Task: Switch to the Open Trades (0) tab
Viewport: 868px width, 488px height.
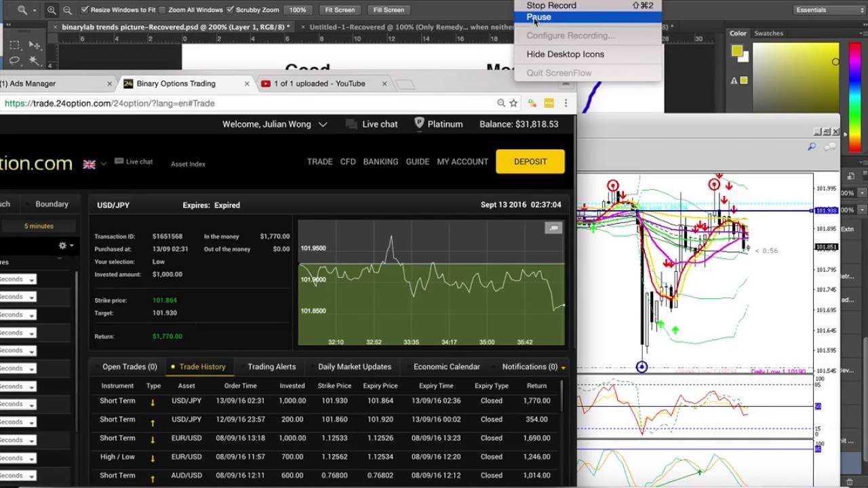Action: tap(130, 367)
